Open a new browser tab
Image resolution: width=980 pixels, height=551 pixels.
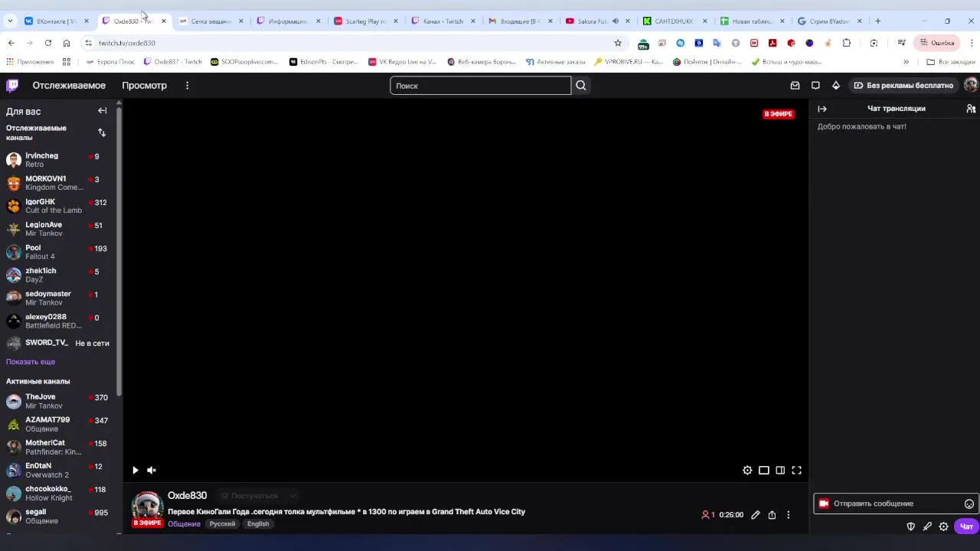(878, 21)
